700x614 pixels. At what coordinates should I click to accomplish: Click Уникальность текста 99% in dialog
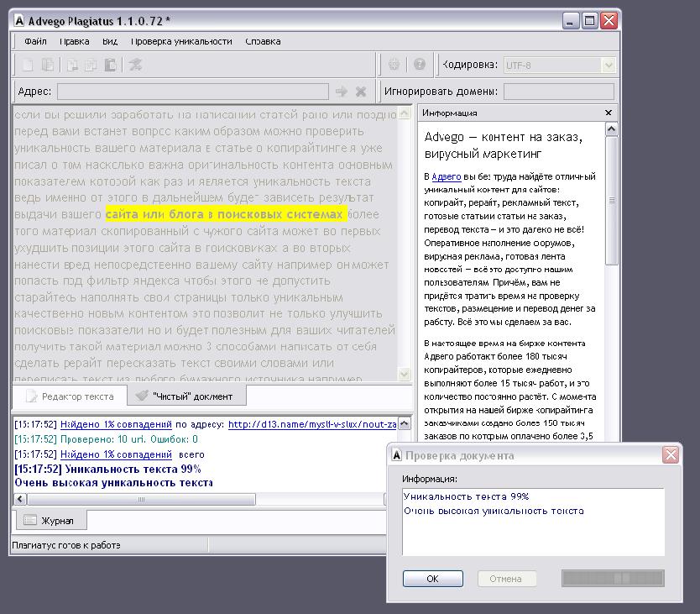(x=466, y=496)
